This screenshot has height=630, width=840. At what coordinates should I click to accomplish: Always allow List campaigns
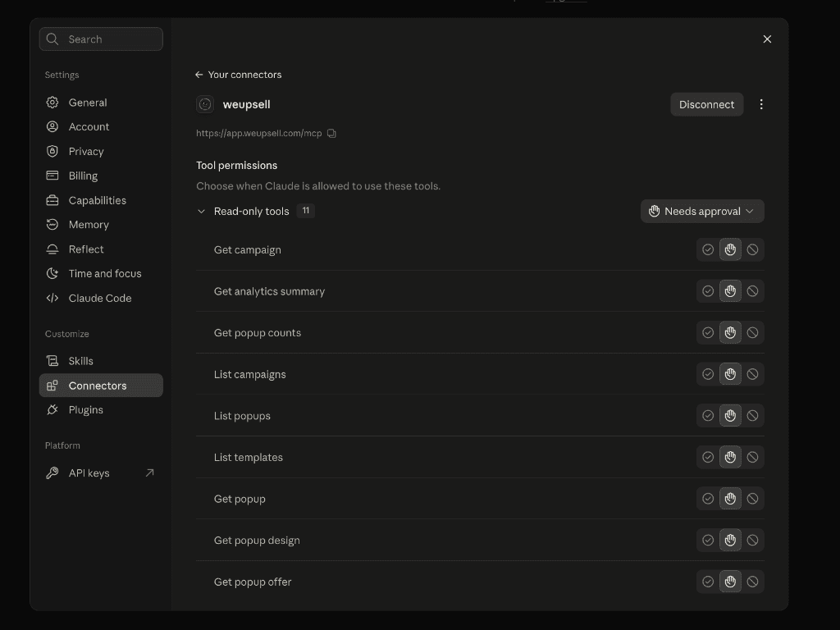point(708,374)
